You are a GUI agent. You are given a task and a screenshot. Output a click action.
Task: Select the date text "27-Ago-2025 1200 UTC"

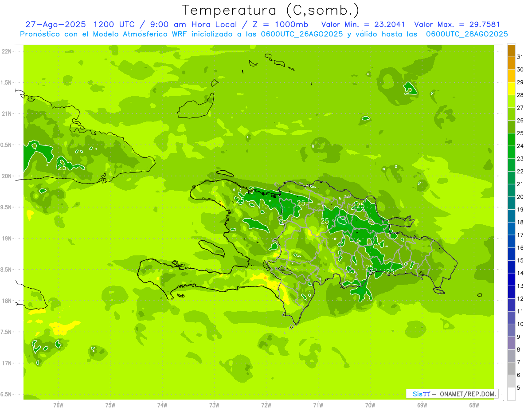(x=80, y=24)
